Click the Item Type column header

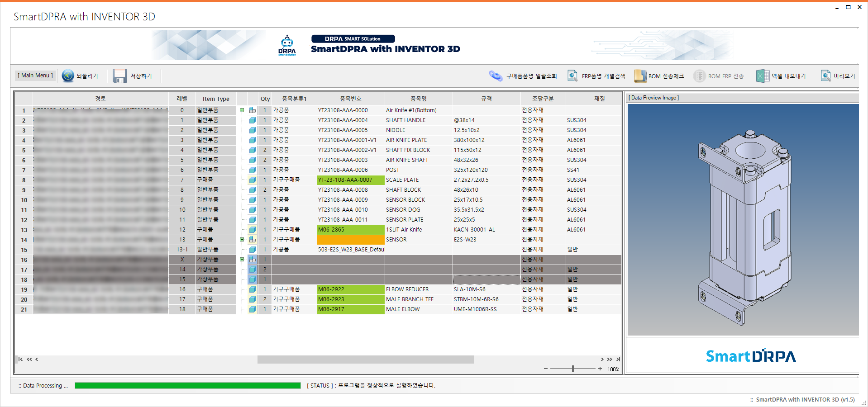coord(216,99)
